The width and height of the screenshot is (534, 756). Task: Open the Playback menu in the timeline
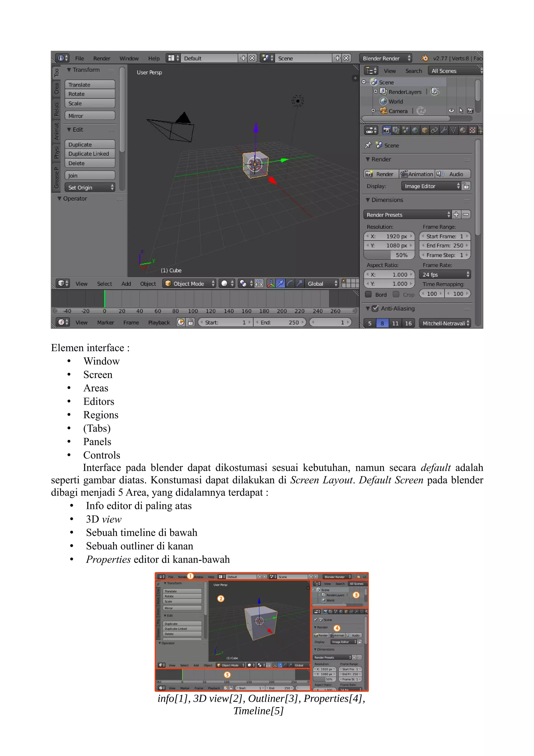(159, 322)
